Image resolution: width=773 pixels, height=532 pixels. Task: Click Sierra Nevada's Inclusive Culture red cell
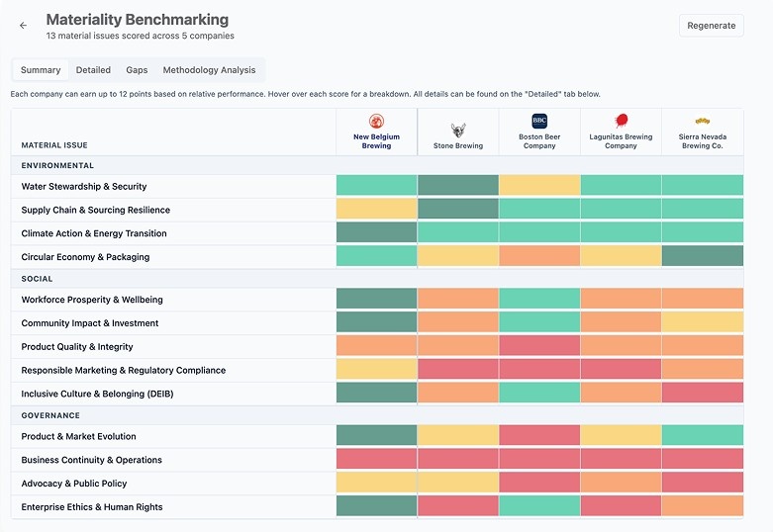pyautogui.click(x=703, y=393)
